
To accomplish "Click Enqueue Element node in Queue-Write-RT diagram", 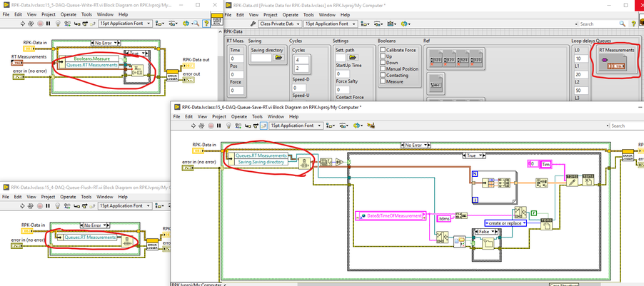I will (x=137, y=72).
